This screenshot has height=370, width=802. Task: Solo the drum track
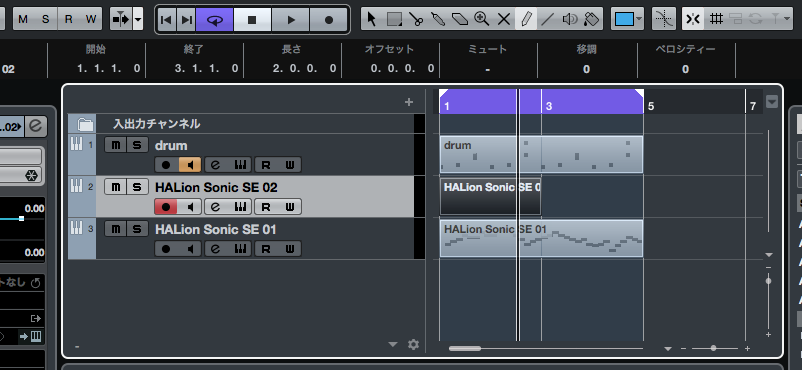tap(137, 145)
